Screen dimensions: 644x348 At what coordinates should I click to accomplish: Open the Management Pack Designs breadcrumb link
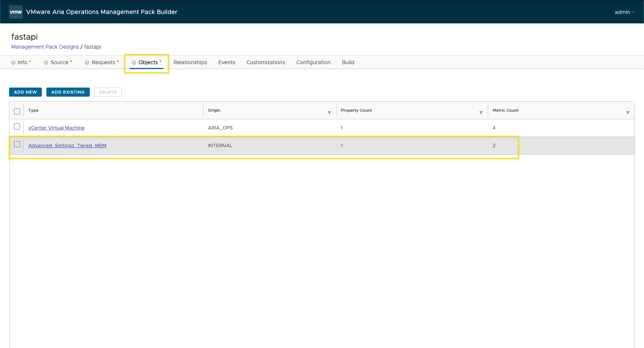[x=45, y=47]
